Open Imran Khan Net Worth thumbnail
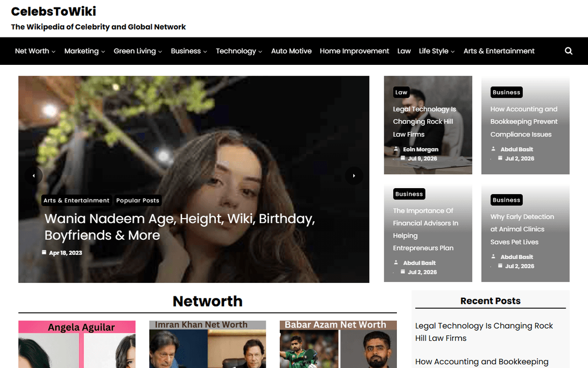The height and width of the screenshot is (368, 588). [207, 344]
